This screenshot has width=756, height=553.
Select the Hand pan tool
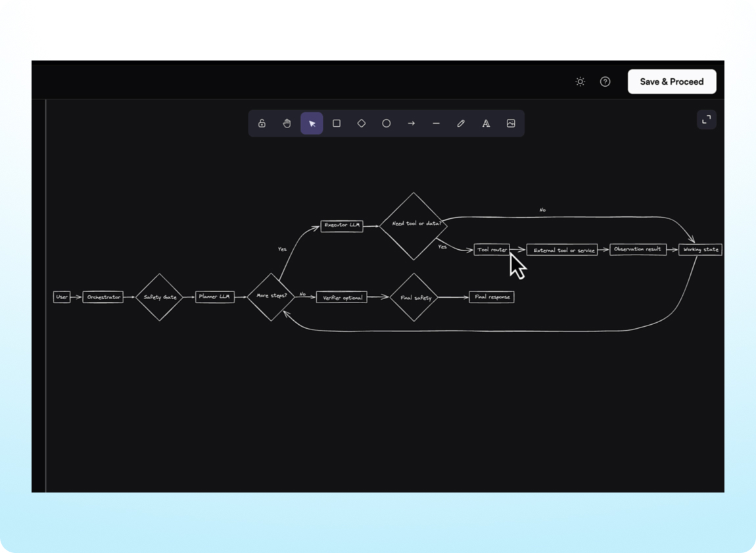pos(287,124)
